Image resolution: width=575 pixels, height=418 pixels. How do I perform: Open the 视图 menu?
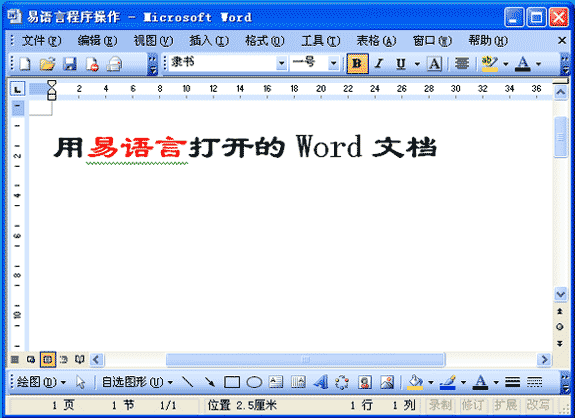153,41
